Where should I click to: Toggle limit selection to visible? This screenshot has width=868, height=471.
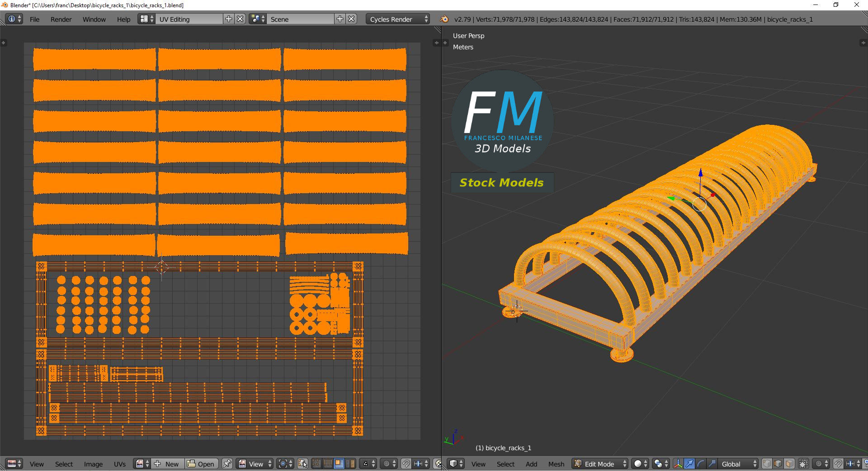(x=803, y=464)
